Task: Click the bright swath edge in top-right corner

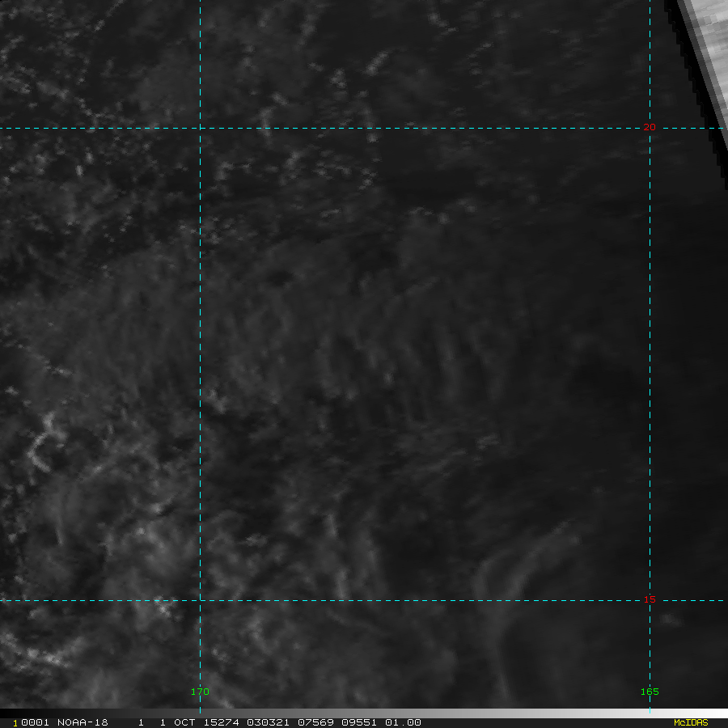Action: [702, 49]
